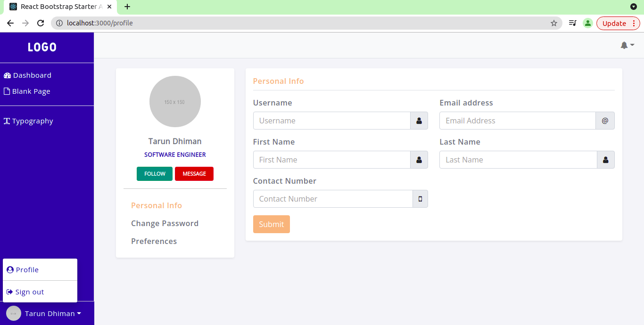Click the user icon beside Username field
Image resolution: width=644 pixels, height=325 pixels.
click(419, 121)
